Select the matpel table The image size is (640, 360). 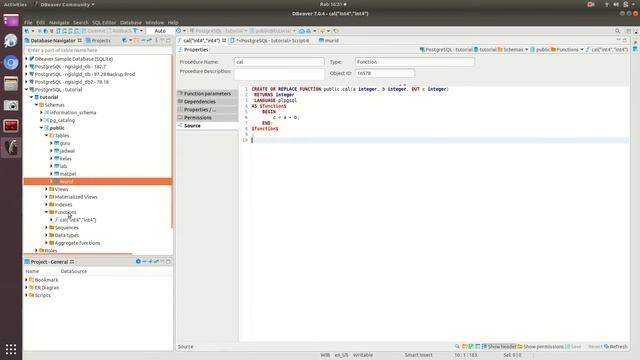coord(68,174)
